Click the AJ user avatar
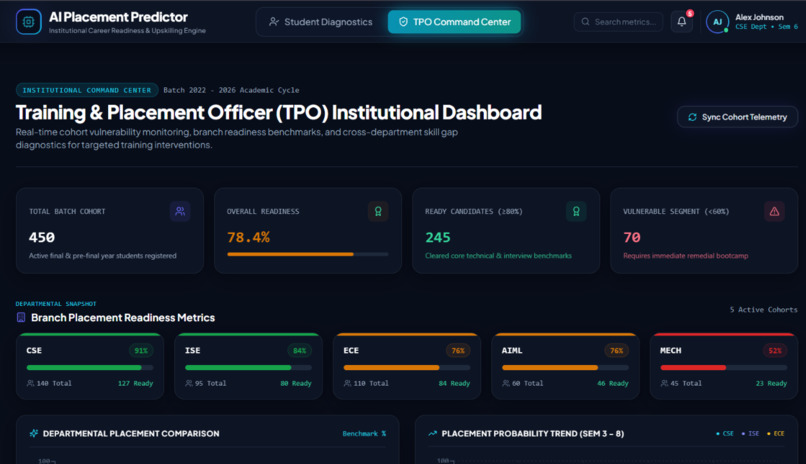This screenshot has width=806, height=464. 717,22
